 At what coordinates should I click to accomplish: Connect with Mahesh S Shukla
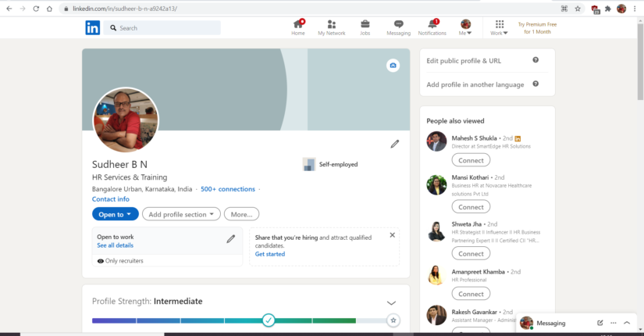(471, 160)
